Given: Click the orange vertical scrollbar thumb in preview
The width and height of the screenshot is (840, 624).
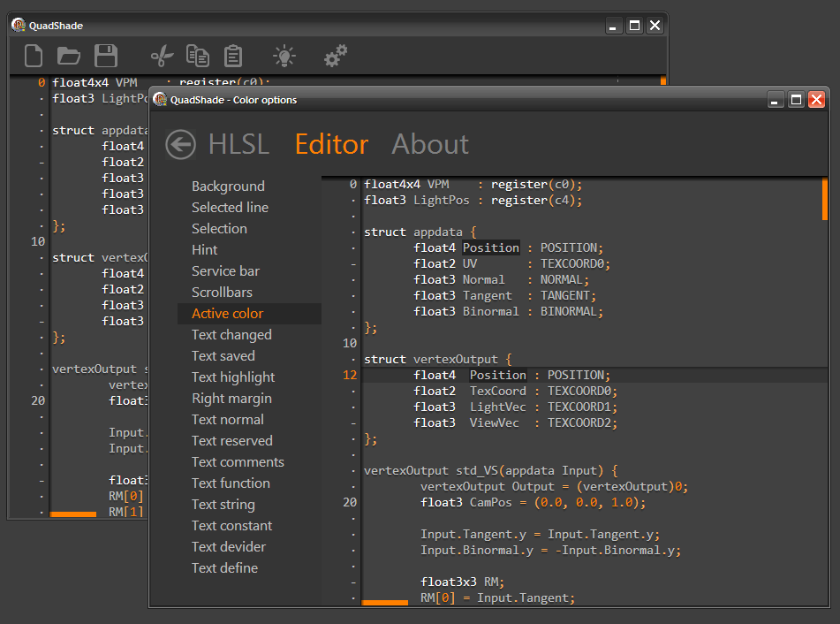Looking at the screenshot, I should [x=824, y=199].
